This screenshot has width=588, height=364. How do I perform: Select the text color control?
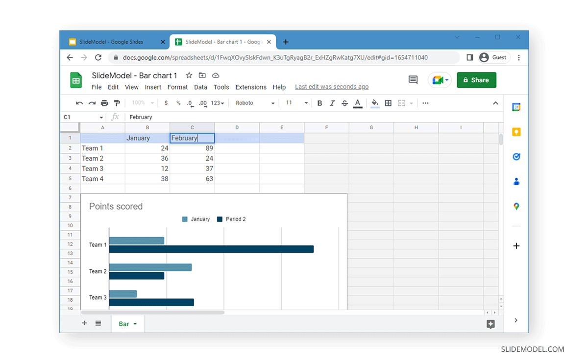[x=358, y=103]
